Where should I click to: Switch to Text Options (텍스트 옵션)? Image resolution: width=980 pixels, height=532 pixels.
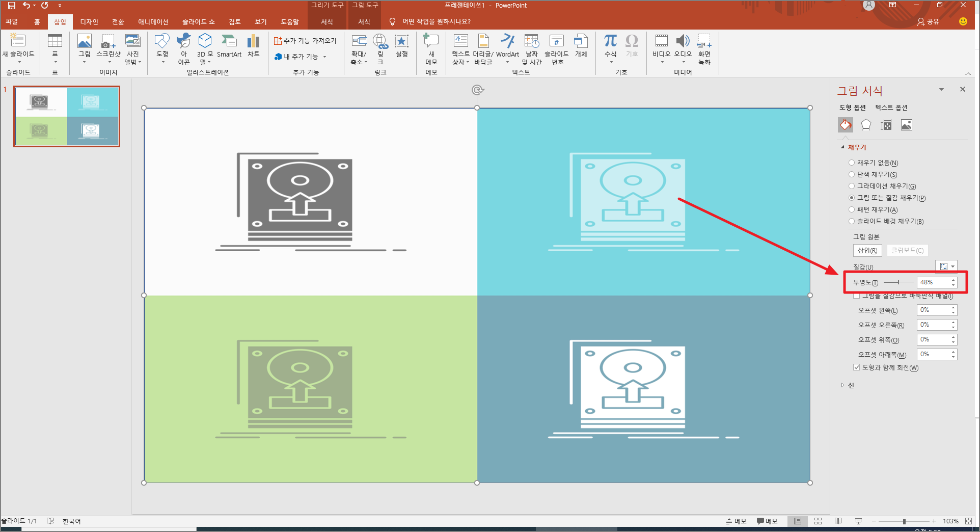tap(891, 108)
